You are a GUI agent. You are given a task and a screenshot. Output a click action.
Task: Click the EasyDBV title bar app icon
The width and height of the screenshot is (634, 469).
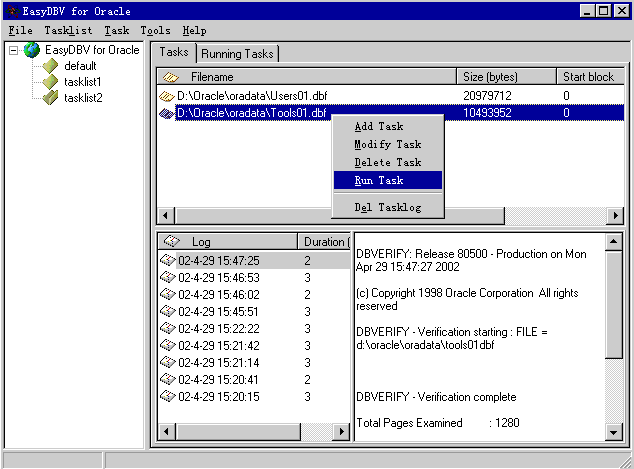click(x=13, y=11)
